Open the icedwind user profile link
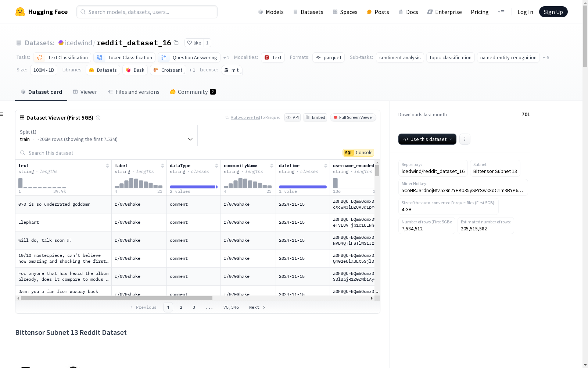The image size is (588, 368). pos(78,43)
